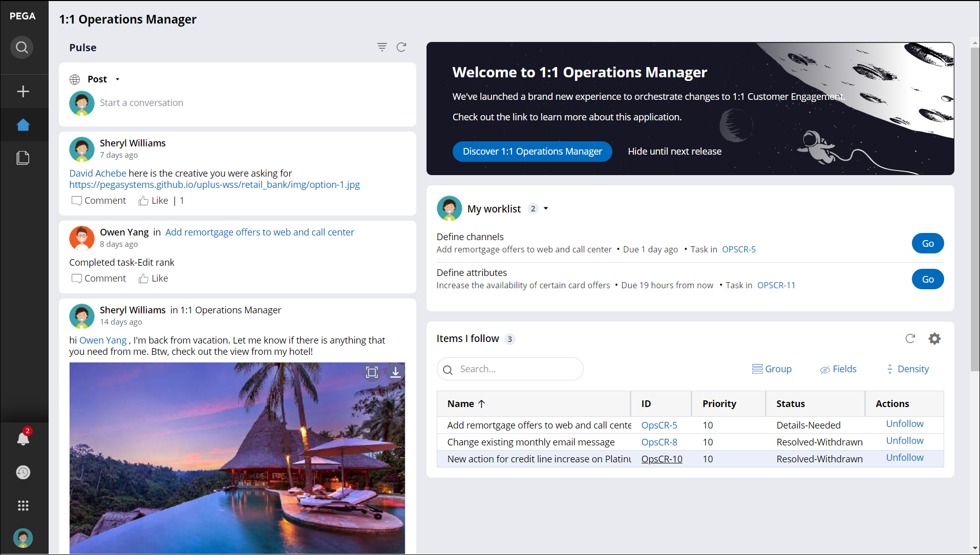Open the option-1.jpg github URL
Screen dimensions: 980x555
point(215,184)
